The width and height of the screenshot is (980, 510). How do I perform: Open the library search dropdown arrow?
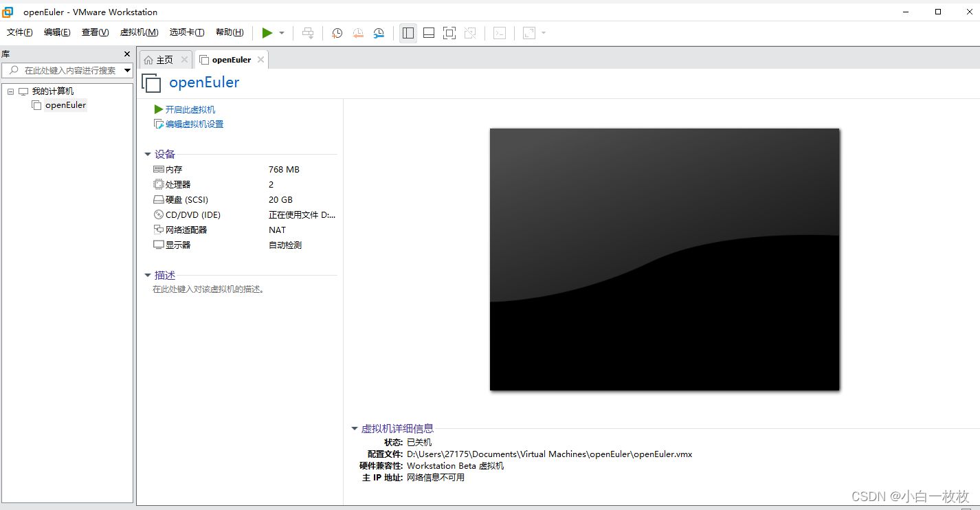(127, 70)
